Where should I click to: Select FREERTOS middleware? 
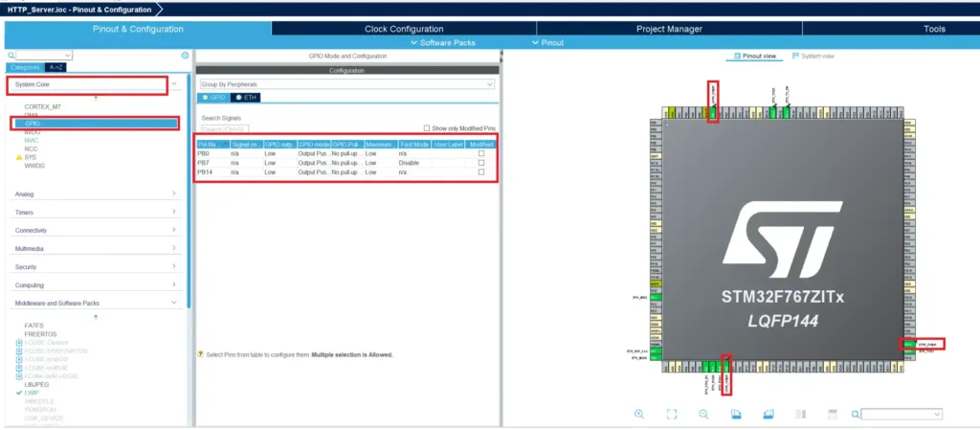tap(40, 334)
